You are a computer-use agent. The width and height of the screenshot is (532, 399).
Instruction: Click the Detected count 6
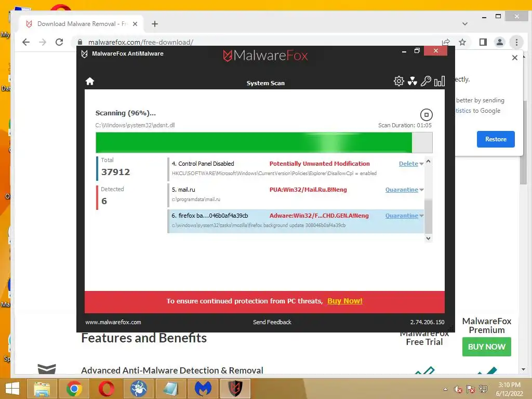click(104, 201)
